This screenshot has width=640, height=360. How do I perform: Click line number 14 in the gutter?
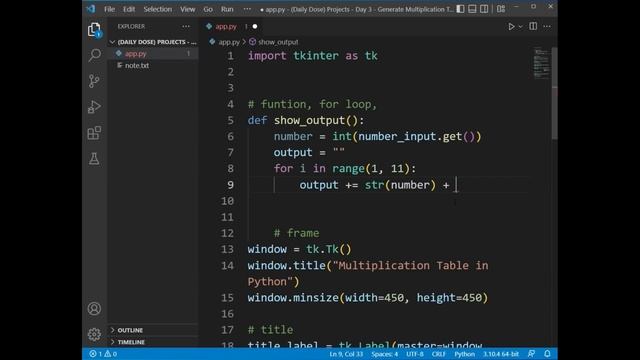pyautogui.click(x=227, y=266)
